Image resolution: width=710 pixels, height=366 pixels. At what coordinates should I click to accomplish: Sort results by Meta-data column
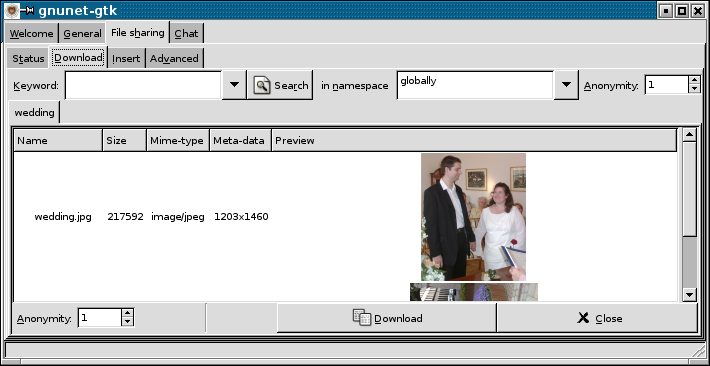[x=240, y=140]
